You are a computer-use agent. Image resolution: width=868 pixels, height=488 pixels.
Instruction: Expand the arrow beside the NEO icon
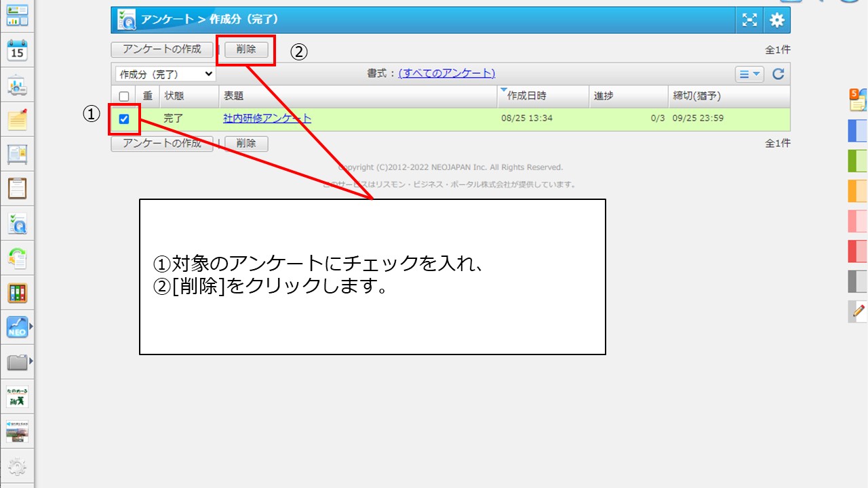pos(31,327)
